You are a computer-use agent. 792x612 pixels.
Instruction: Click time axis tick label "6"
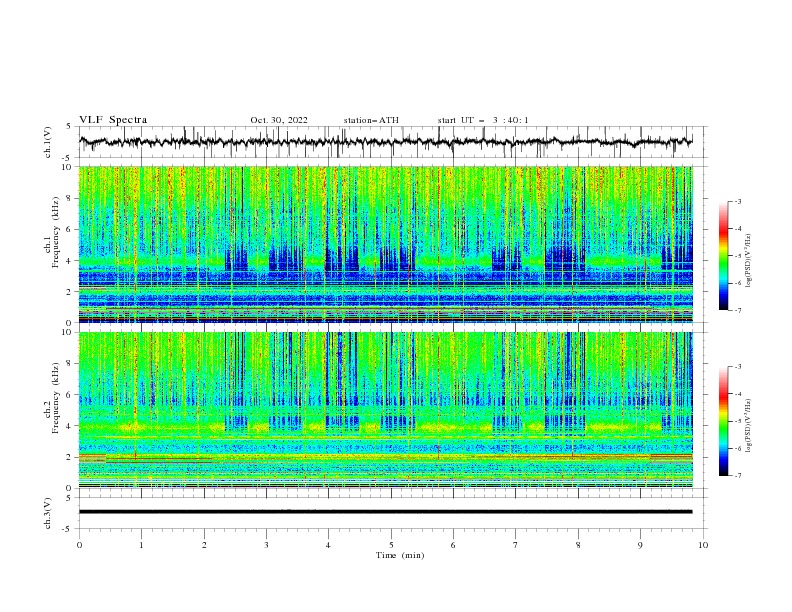click(x=453, y=545)
